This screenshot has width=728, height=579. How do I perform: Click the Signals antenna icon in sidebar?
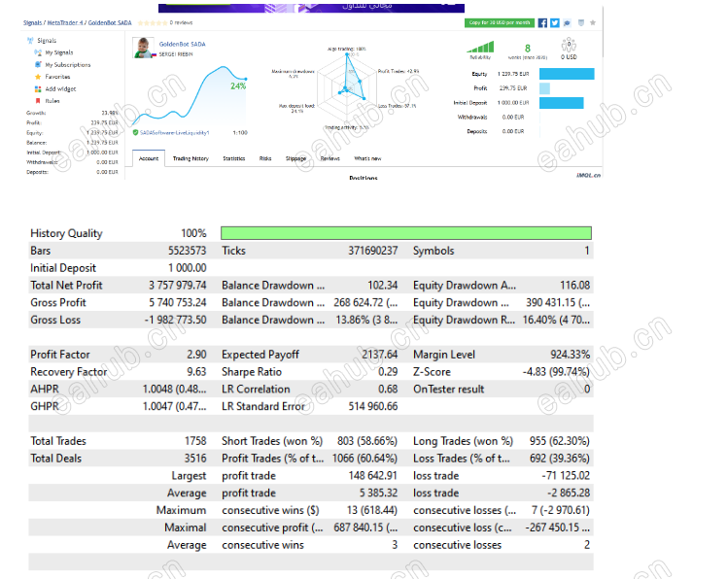click(x=30, y=41)
